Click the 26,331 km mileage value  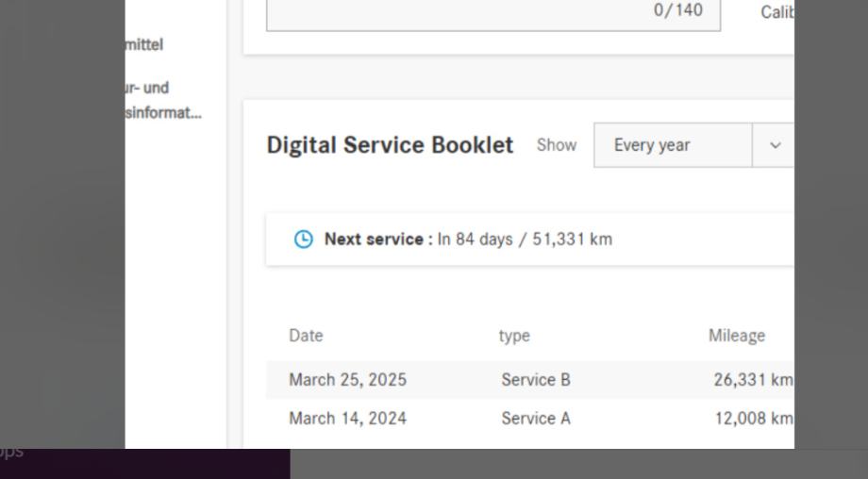point(753,380)
